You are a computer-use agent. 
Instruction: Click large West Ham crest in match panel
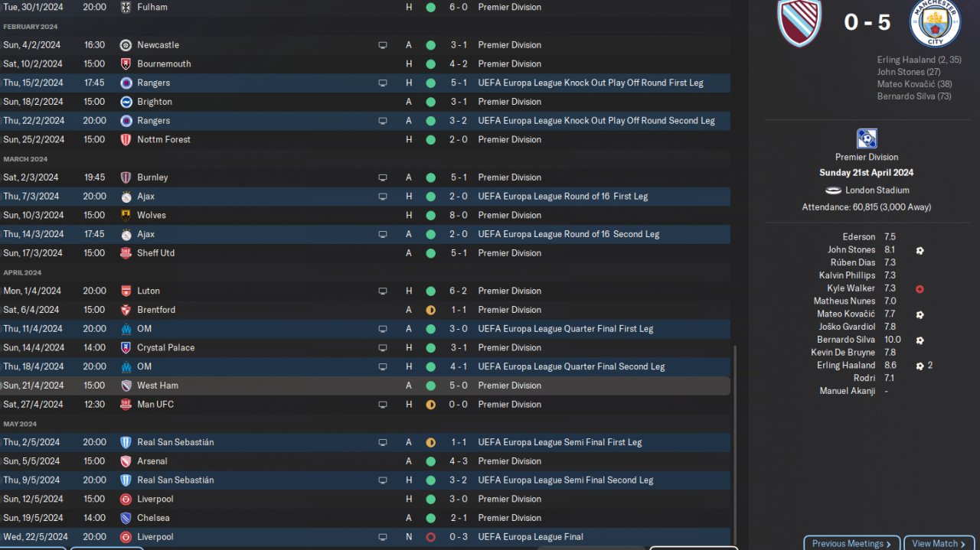(799, 23)
